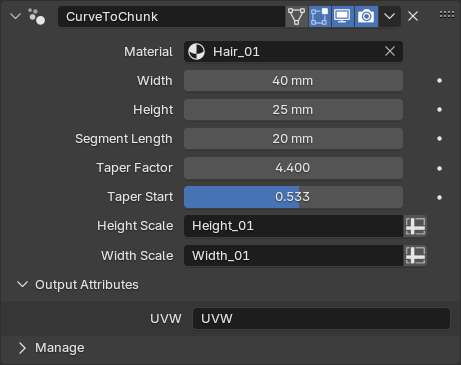Toggle On Cage vertex editing icon
The image size is (461, 365).
point(296,16)
